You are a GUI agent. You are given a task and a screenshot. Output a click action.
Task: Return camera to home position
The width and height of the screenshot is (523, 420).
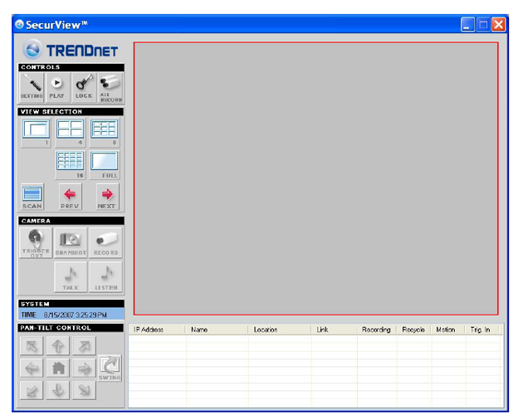pos(58,369)
